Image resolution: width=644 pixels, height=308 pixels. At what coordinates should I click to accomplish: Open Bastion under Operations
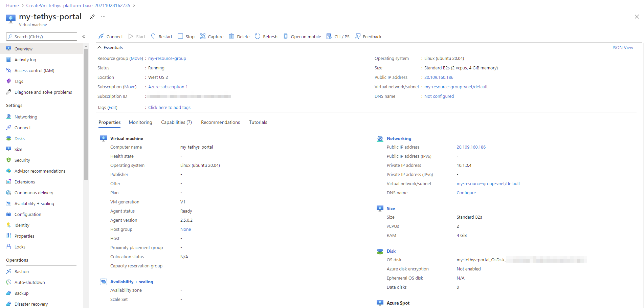pos(22,271)
